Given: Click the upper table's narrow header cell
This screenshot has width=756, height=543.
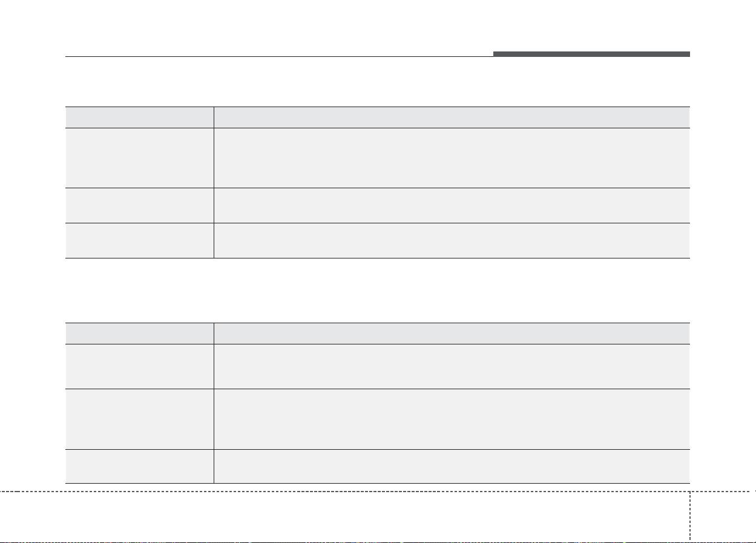Looking at the screenshot, I should tap(139, 117).
